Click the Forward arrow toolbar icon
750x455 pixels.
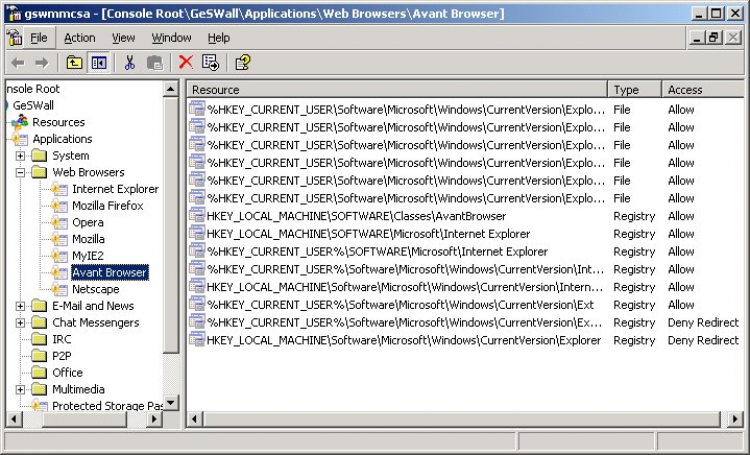[42, 63]
